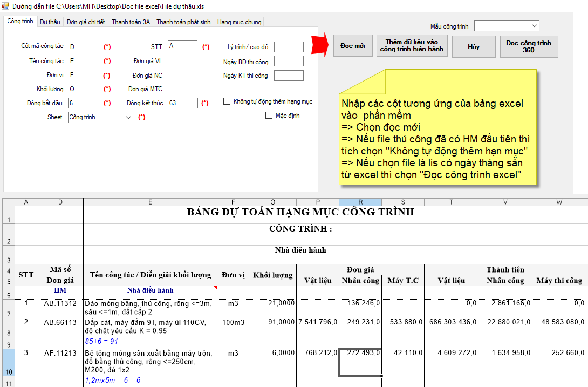Switch to the Hạng mục chung tab

coord(240,22)
